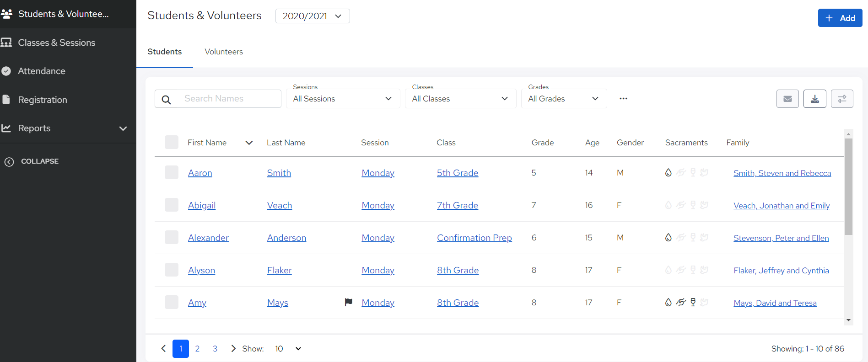
Task: Expand the Reports menu chevron
Action: pos(123,128)
